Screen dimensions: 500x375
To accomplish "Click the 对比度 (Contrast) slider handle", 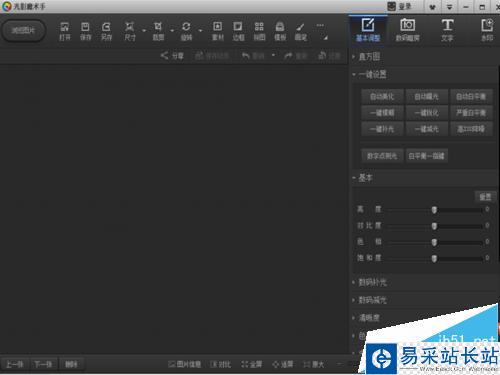I will point(434,226).
